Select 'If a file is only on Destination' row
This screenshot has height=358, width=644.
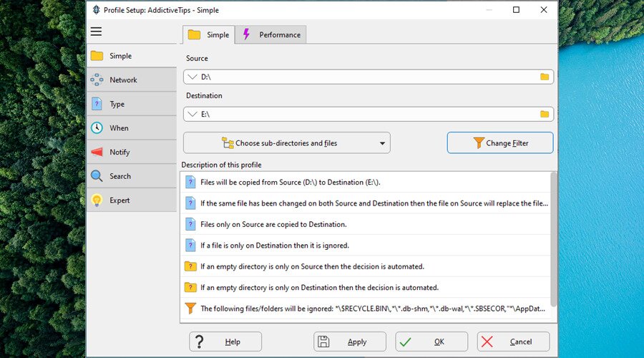[x=366, y=246]
